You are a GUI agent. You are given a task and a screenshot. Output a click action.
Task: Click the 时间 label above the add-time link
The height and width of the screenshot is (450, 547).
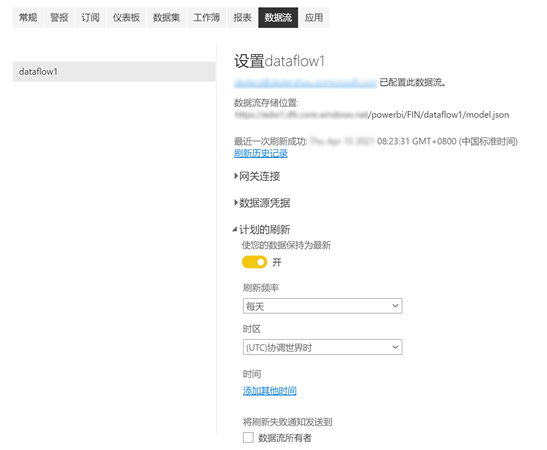click(x=252, y=374)
